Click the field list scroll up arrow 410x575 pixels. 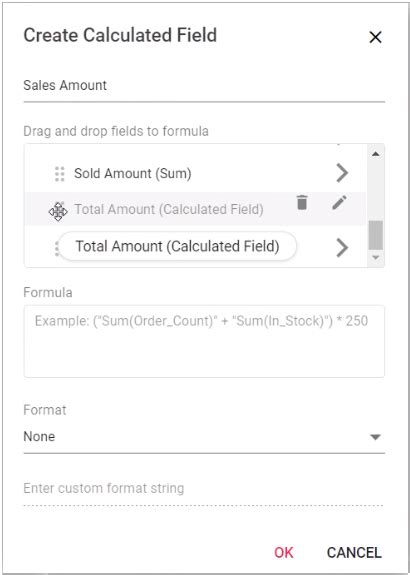point(376,154)
